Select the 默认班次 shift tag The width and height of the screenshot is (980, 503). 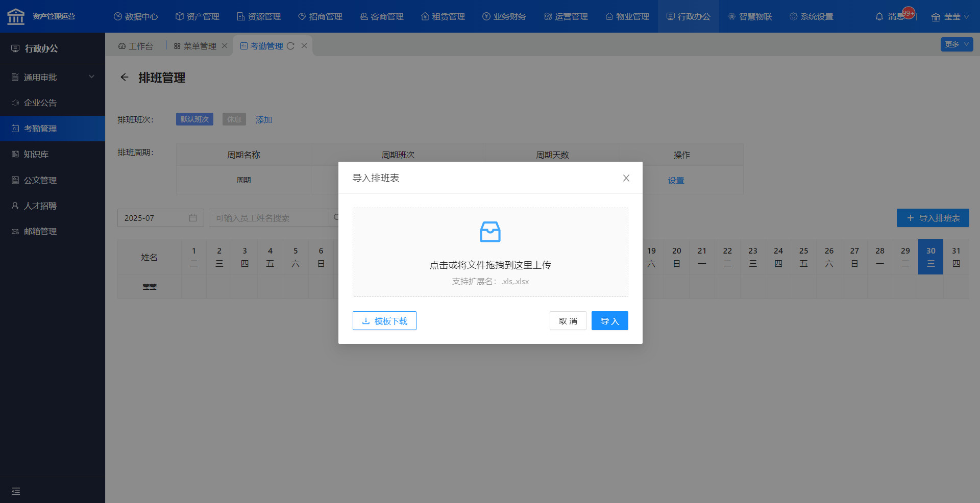tap(194, 119)
